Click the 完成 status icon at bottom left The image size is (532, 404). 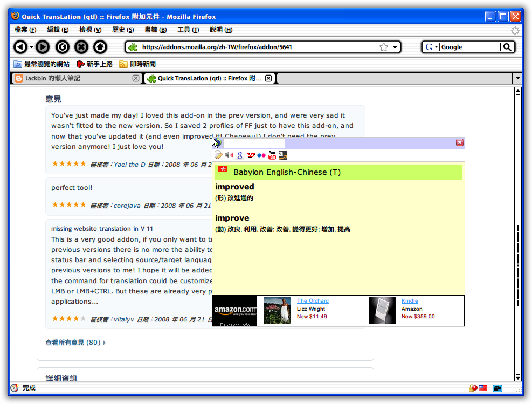(x=14, y=388)
